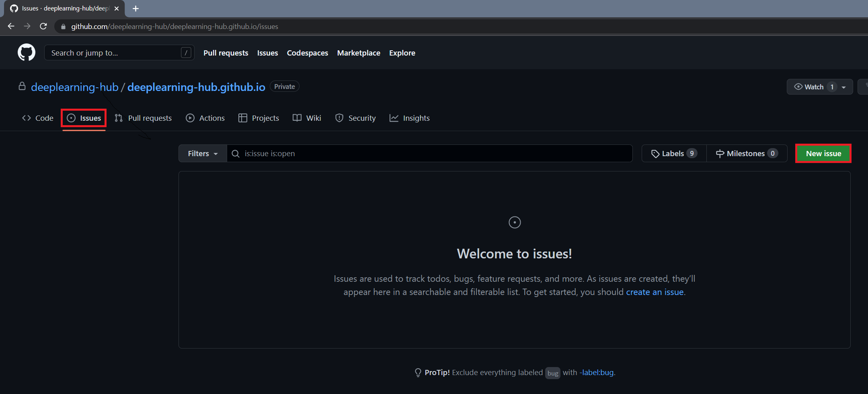This screenshot has height=394, width=868.
Task: Click the issue circle icon above Welcome heading
Action: [x=515, y=222]
